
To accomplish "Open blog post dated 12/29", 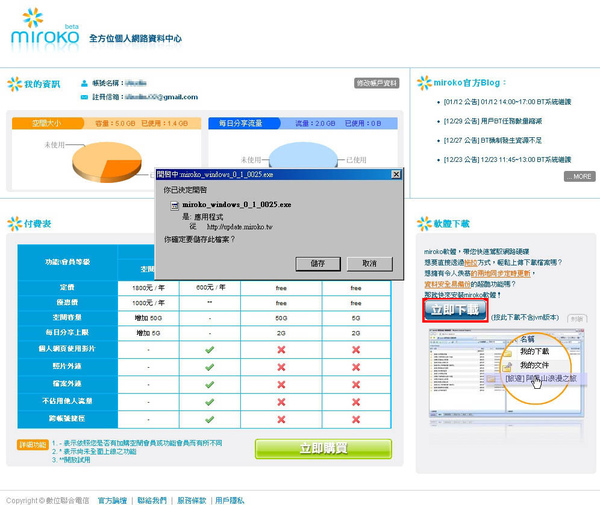I will (x=492, y=121).
